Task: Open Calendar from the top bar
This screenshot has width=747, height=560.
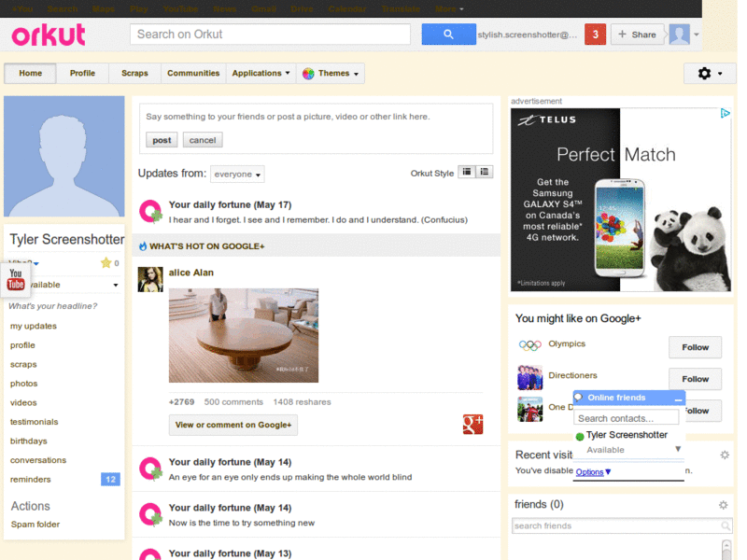Action: (346, 8)
